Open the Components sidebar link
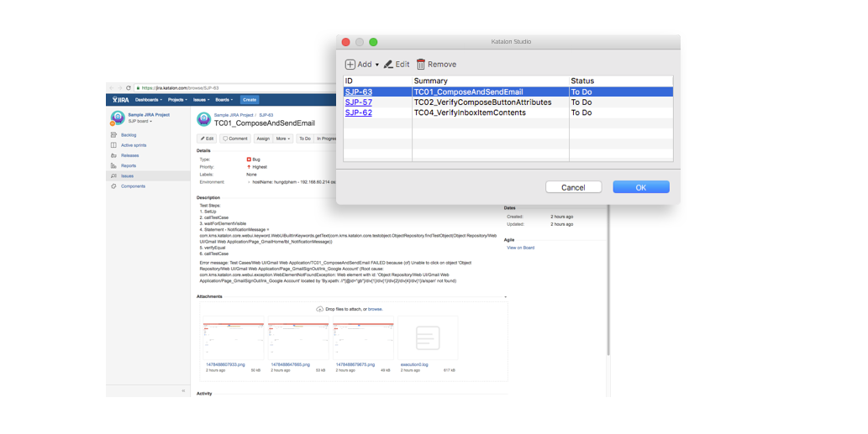This screenshot has width=868, height=434. [x=133, y=186]
